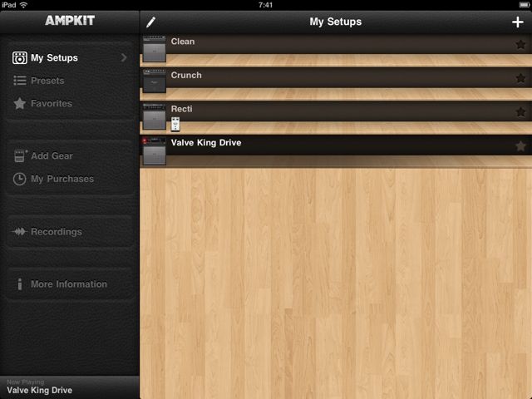Favorite the Crunch setup star
Image resolution: width=532 pixels, height=399 pixels.
click(520, 78)
